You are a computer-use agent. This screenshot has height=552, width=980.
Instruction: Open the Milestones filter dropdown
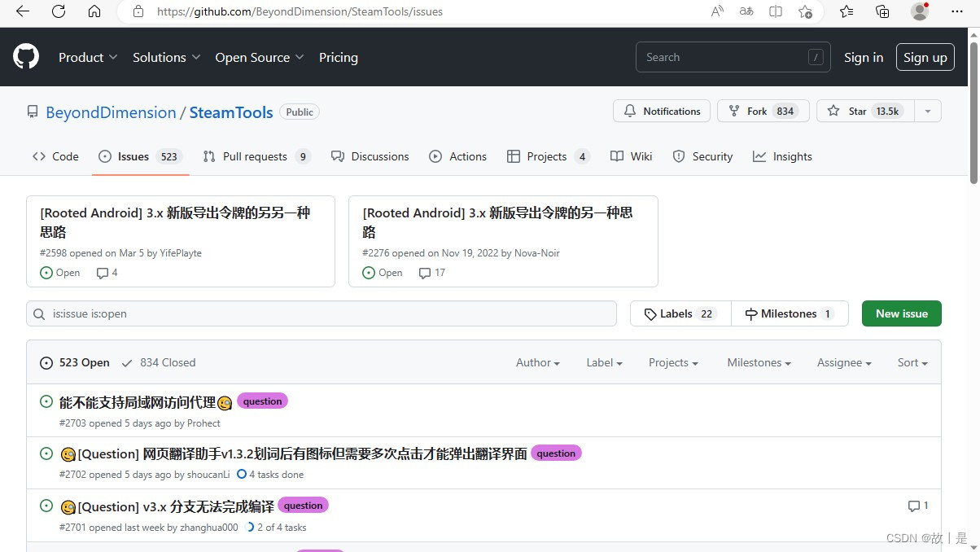[x=759, y=362]
